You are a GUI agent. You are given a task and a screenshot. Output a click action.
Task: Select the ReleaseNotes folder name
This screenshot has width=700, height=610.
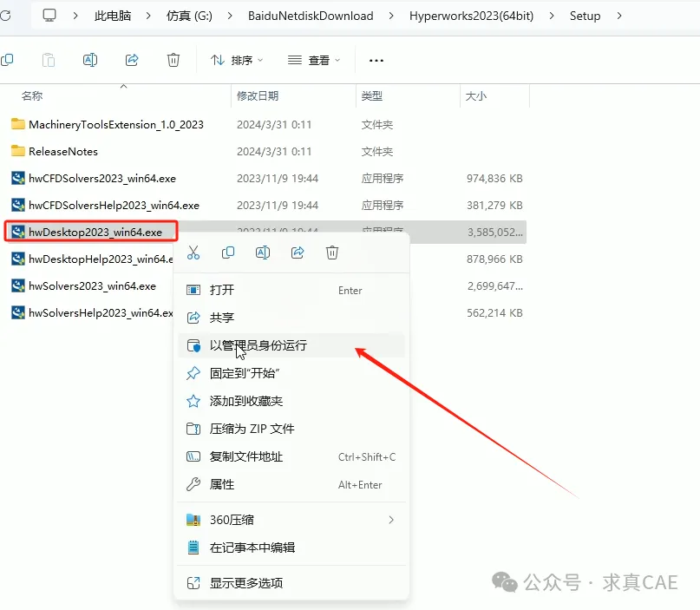coord(63,151)
